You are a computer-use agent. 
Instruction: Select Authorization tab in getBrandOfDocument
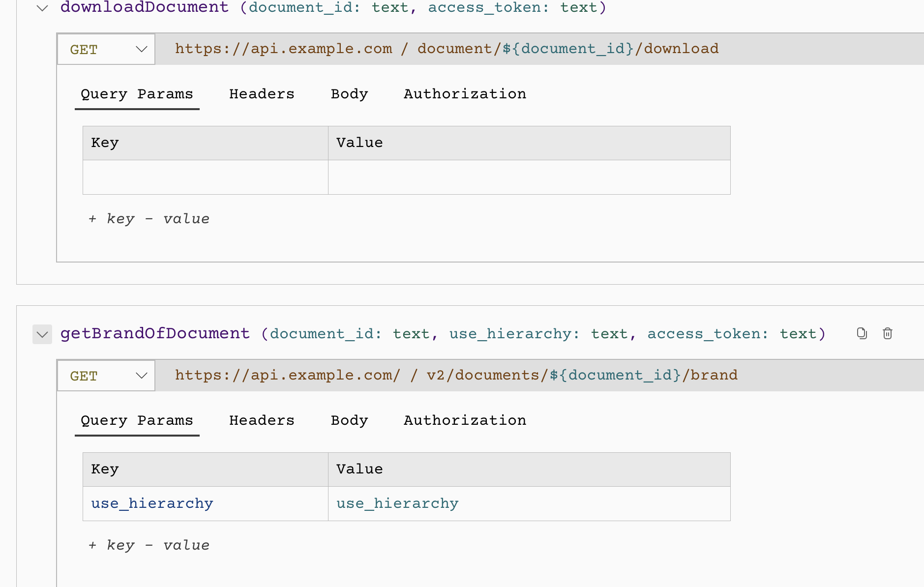[x=465, y=420]
